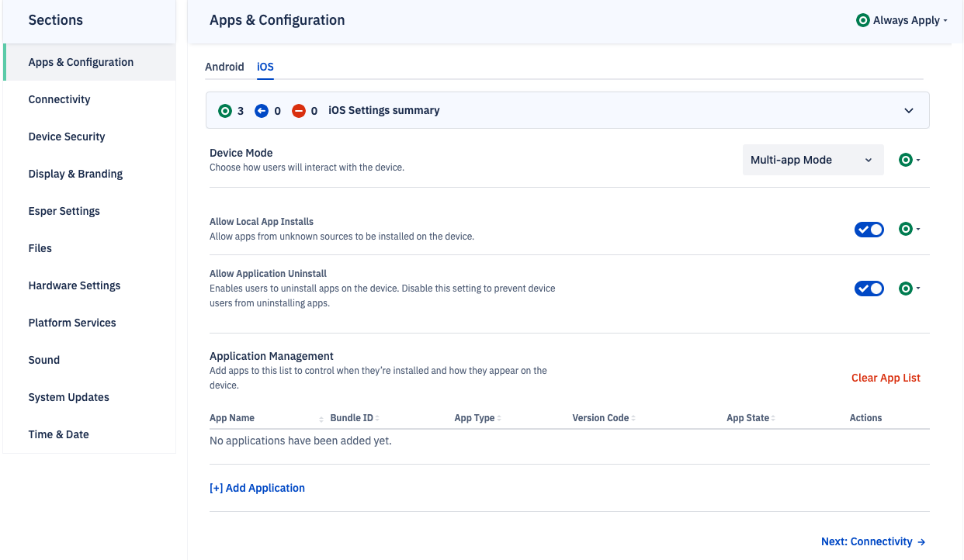
Task: Open Time & Date section
Action: (90, 434)
